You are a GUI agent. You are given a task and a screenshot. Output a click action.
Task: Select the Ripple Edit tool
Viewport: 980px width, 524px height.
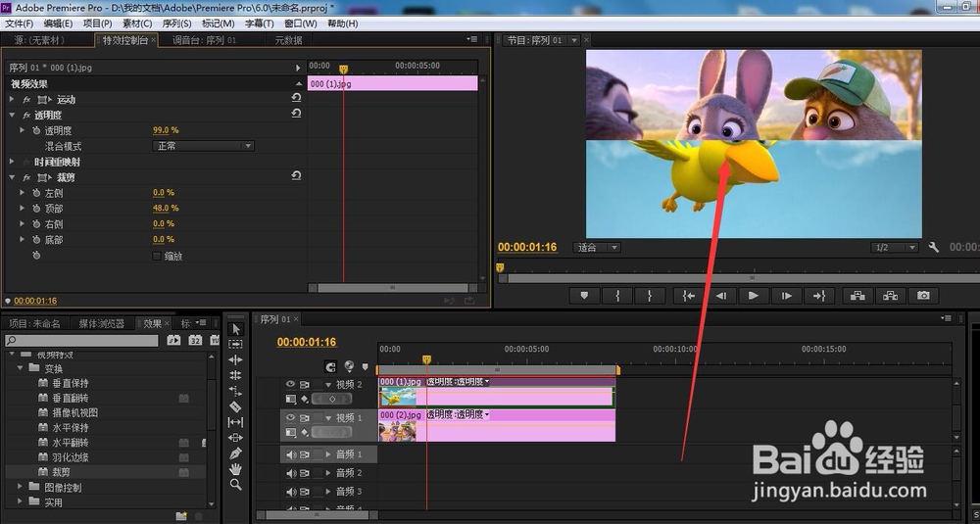pyautogui.click(x=235, y=359)
